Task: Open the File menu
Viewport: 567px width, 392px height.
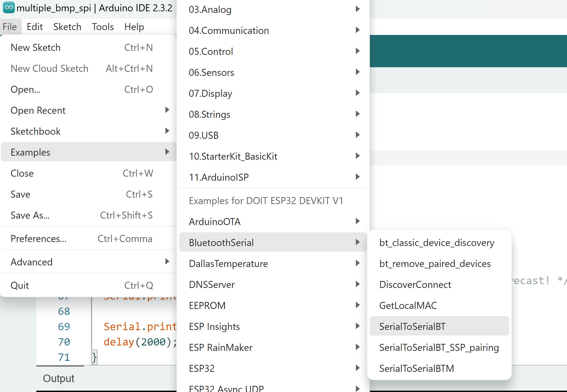Action: [10, 27]
